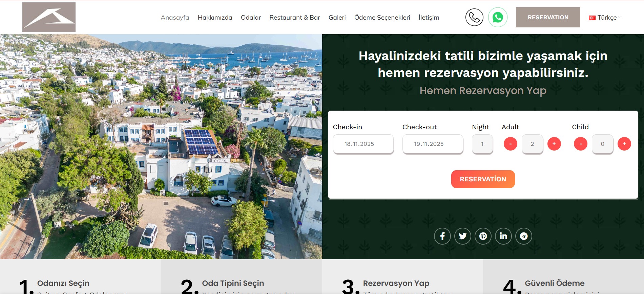The height and width of the screenshot is (294, 644).
Task: Increase the Child count
Action: point(624,144)
